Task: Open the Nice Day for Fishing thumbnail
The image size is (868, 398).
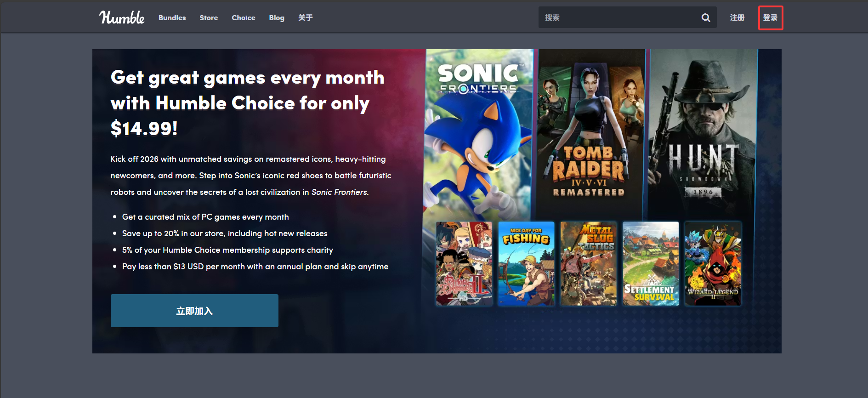Action: tap(526, 263)
